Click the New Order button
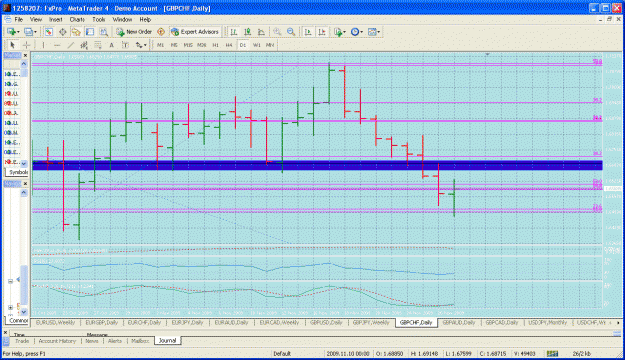The height and width of the screenshot is (360, 625). pyautogui.click(x=134, y=31)
